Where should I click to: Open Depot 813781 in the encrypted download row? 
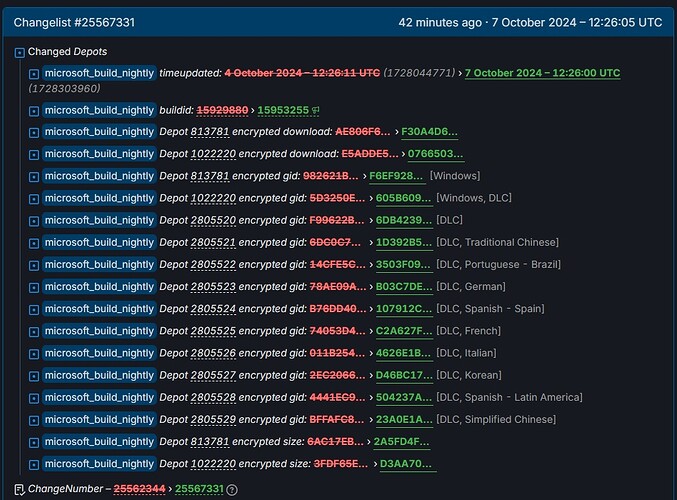(210, 132)
